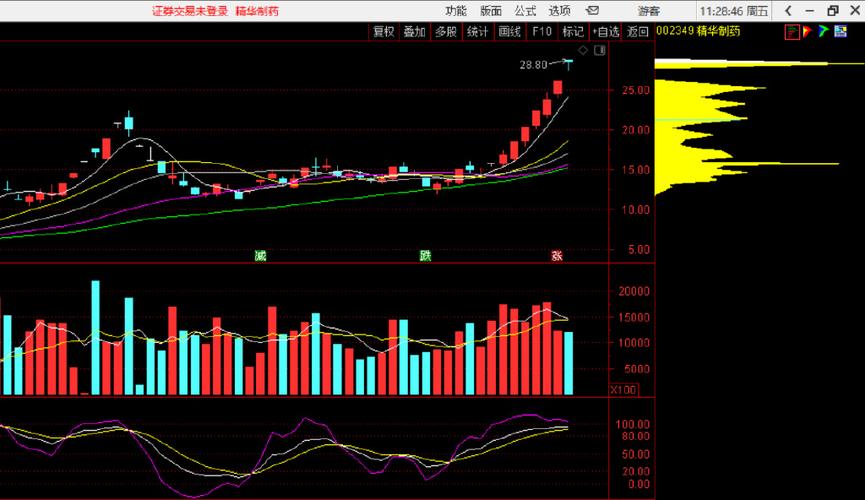Screen dimensions: 865x500
Task: Open the 多股 multi-stock view
Action: tap(446, 31)
